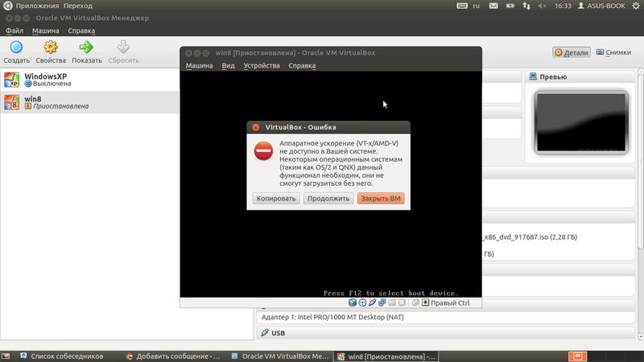The image size is (644, 362).
Task: Click shared folders status icon
Action: [392, 303]
